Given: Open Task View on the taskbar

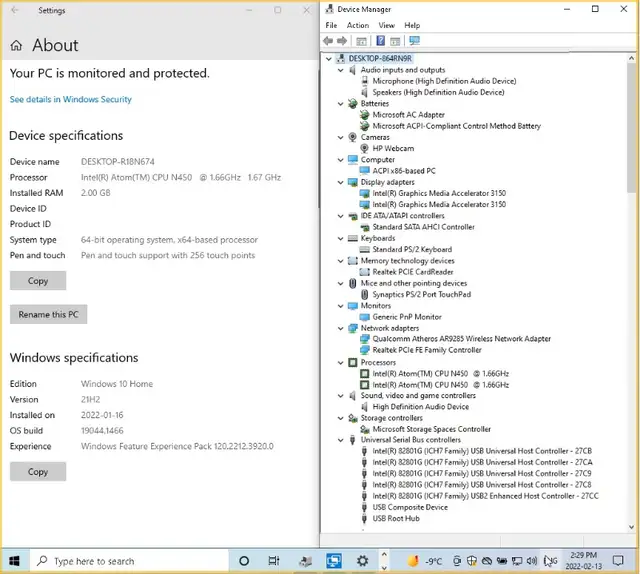Looking at the screenshot, I should click(x=274, y=561).
